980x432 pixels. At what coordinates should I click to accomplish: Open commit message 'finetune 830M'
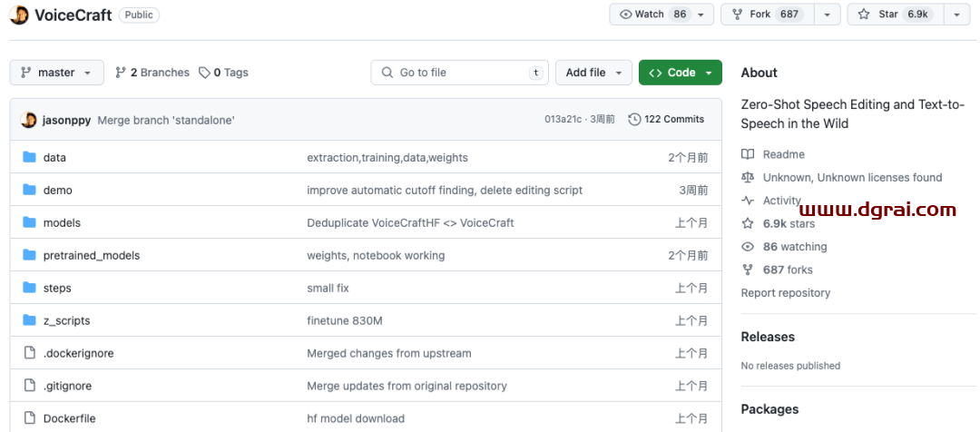345,320
